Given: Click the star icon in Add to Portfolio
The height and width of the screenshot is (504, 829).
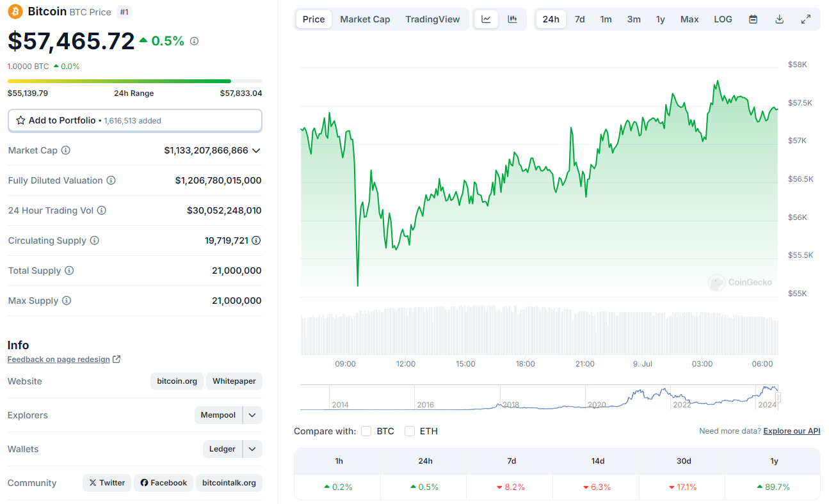Looking at the screenshot, I should click(20, 120).
